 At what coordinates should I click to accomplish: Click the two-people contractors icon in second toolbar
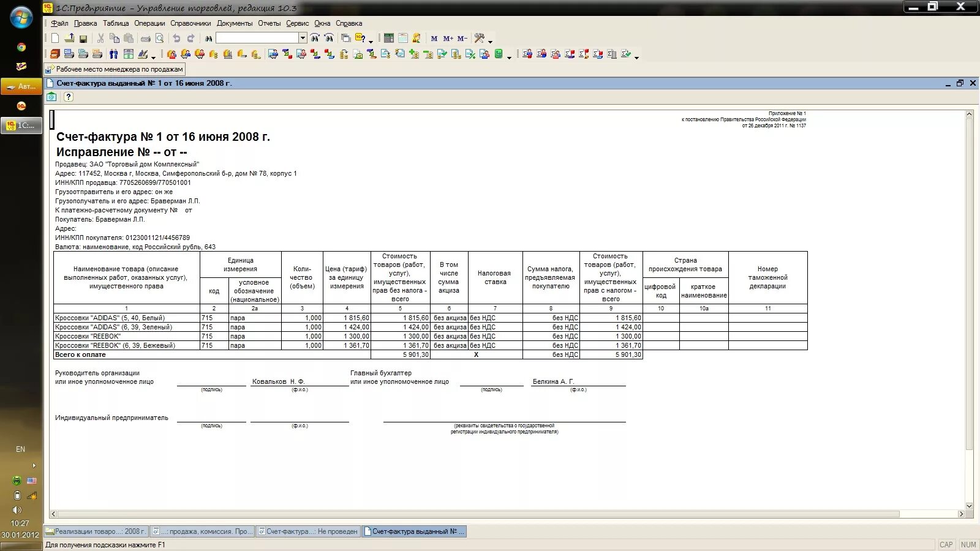pyautogui.click(x=113, y=54)
